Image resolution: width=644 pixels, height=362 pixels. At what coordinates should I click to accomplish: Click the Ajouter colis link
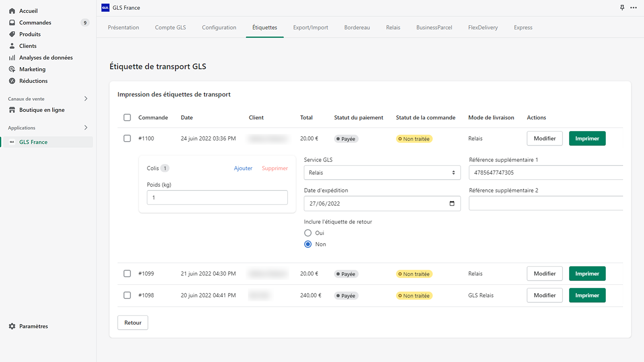tap(243, 168)
